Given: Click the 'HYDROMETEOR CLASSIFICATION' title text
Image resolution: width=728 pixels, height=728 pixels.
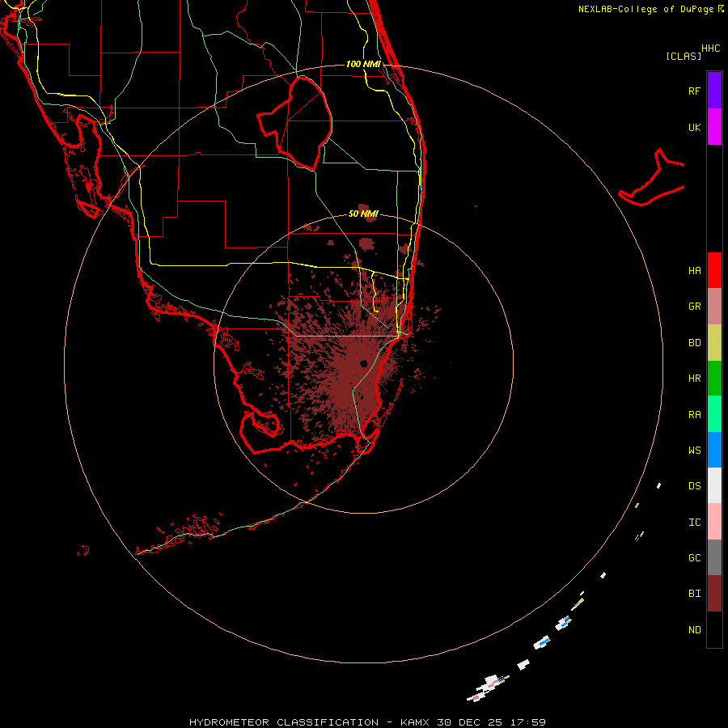Looking at the screenshot, I should [x=284, y=722].
